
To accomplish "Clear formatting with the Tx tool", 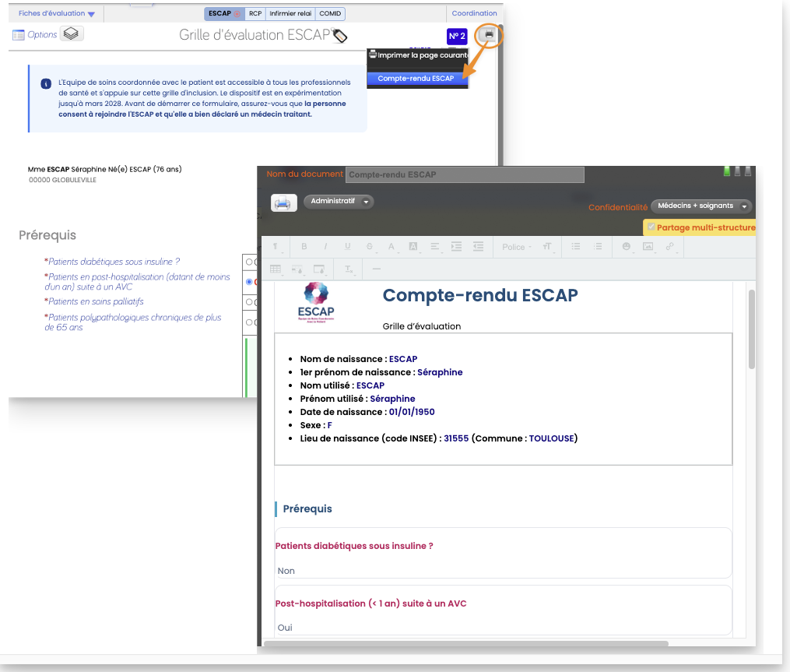I will (x=349, y=269).
